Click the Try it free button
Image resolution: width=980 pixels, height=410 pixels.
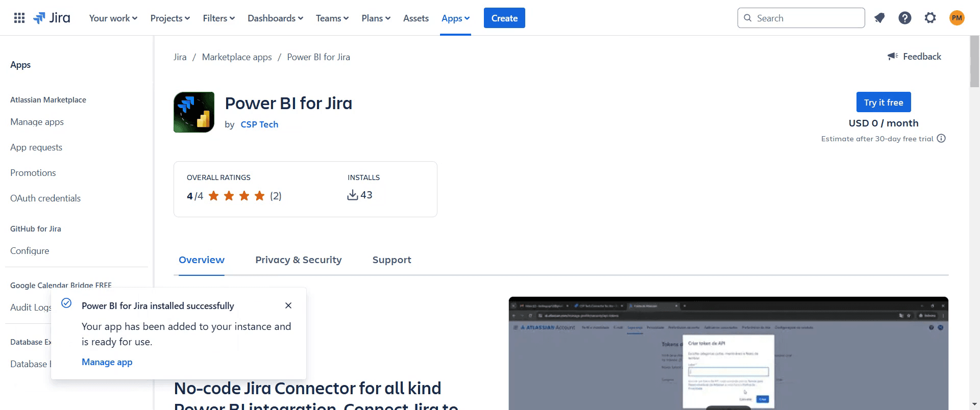tap(884, 102)
